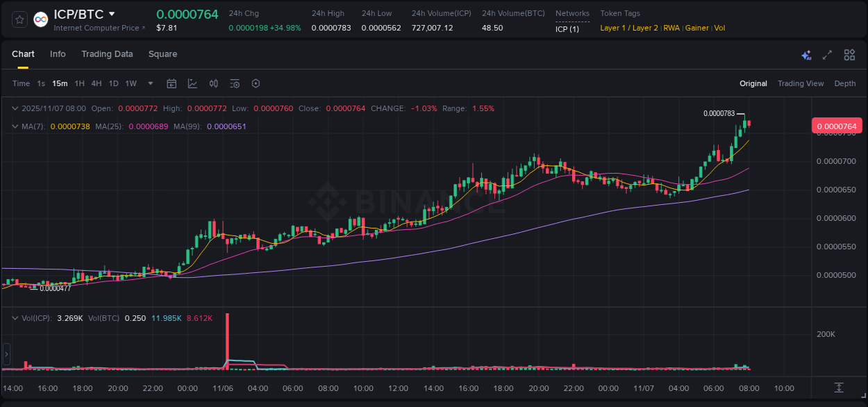
Task: Open the Gainer token tag link
Action: [696, 28]
